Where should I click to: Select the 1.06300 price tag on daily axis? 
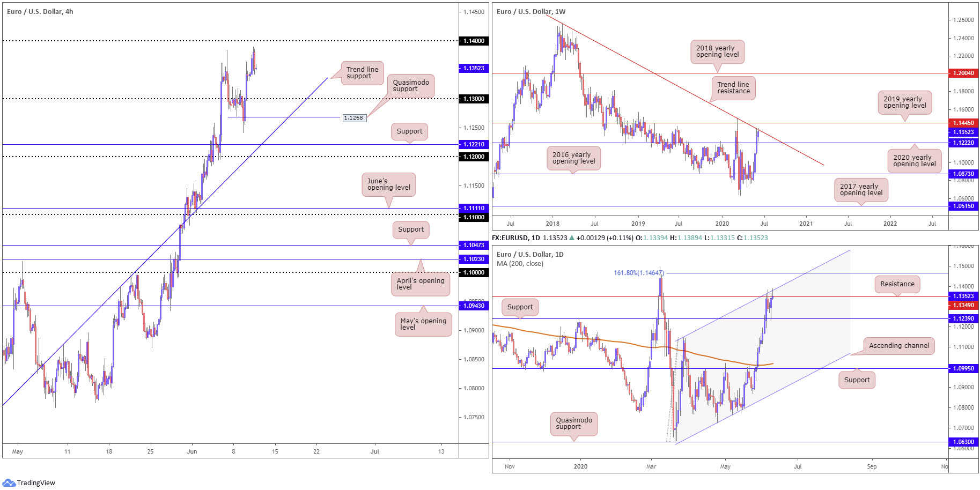click(963, 442)
